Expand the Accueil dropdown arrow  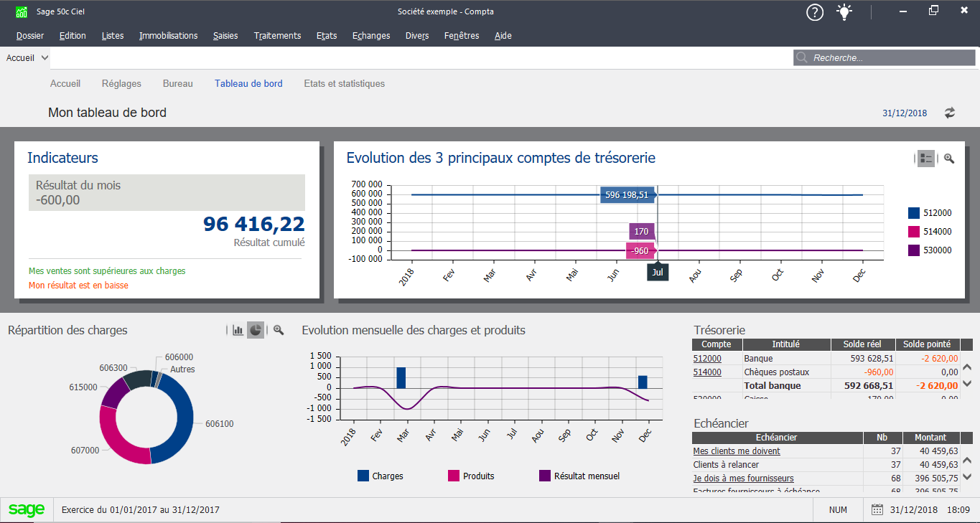[45, 58]
